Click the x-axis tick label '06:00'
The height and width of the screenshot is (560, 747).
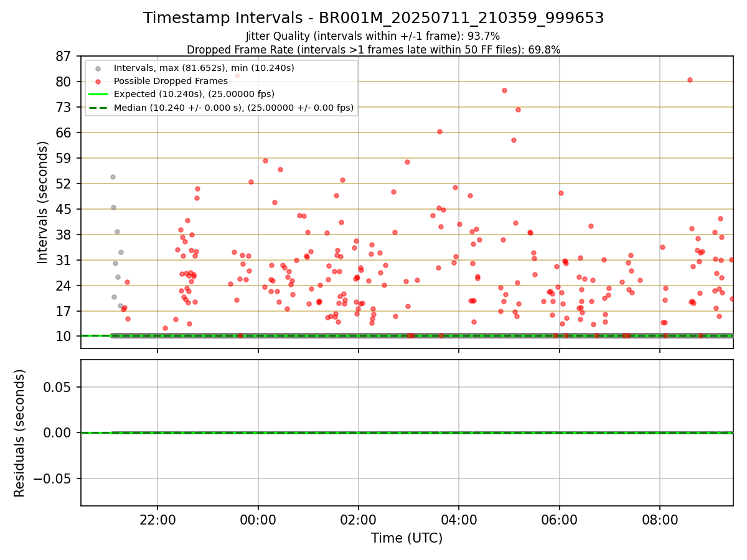[560, 520]
